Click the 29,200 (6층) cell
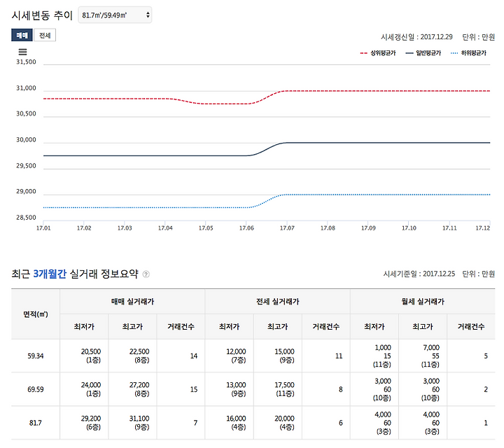 pyautogui.click(x=84, y=423)
